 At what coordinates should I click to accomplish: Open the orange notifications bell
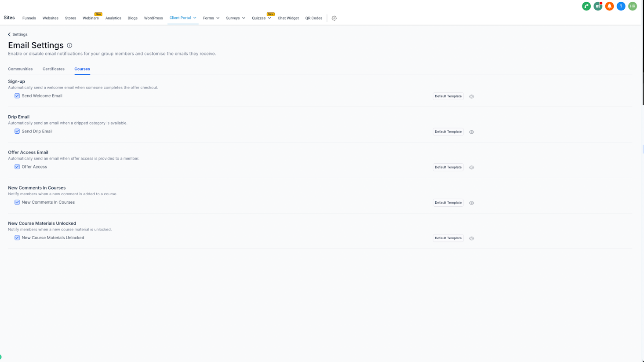coord(609,6)
